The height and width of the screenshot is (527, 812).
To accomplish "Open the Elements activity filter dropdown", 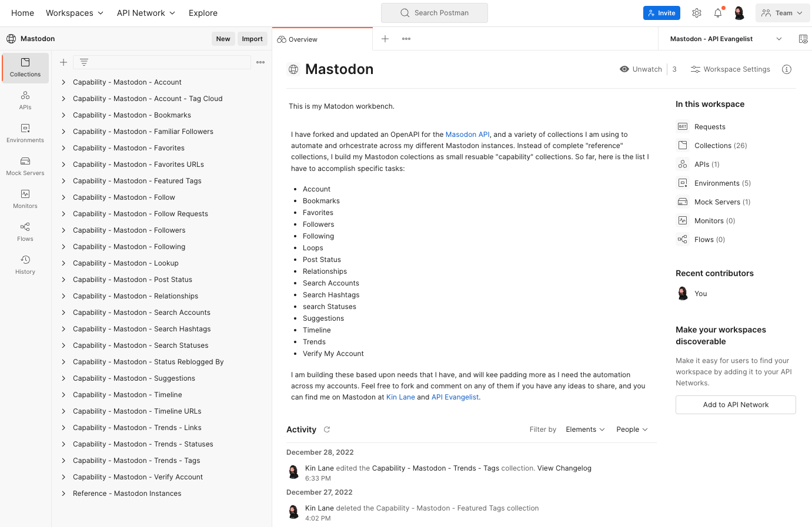I will tap(585, 429).
